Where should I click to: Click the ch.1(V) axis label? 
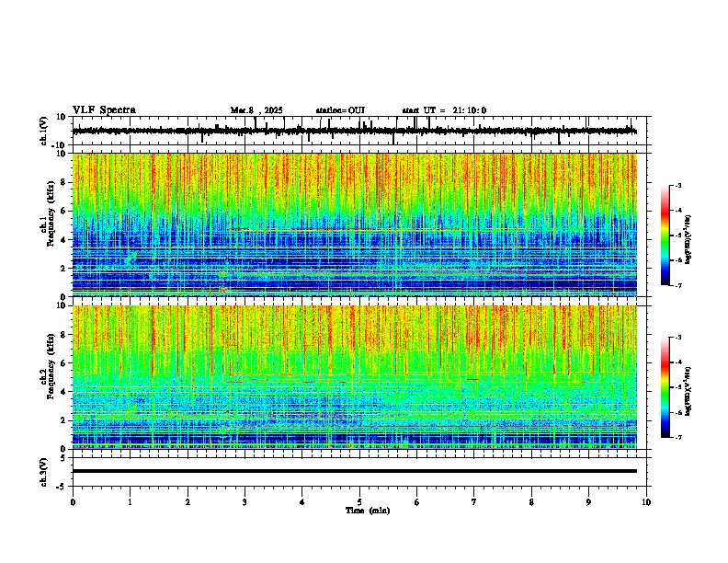(44, 131)
